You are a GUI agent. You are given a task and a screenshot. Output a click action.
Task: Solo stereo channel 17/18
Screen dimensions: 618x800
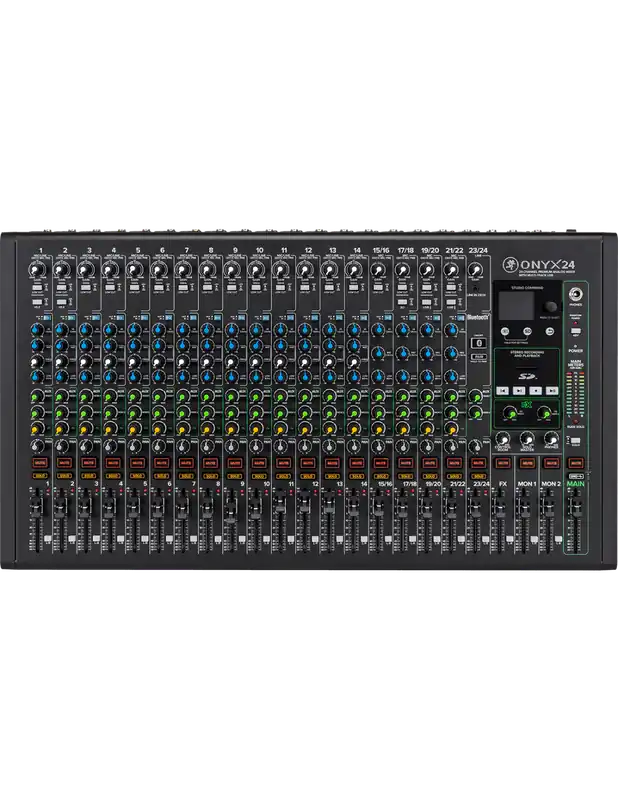click(x=405, y=476)
